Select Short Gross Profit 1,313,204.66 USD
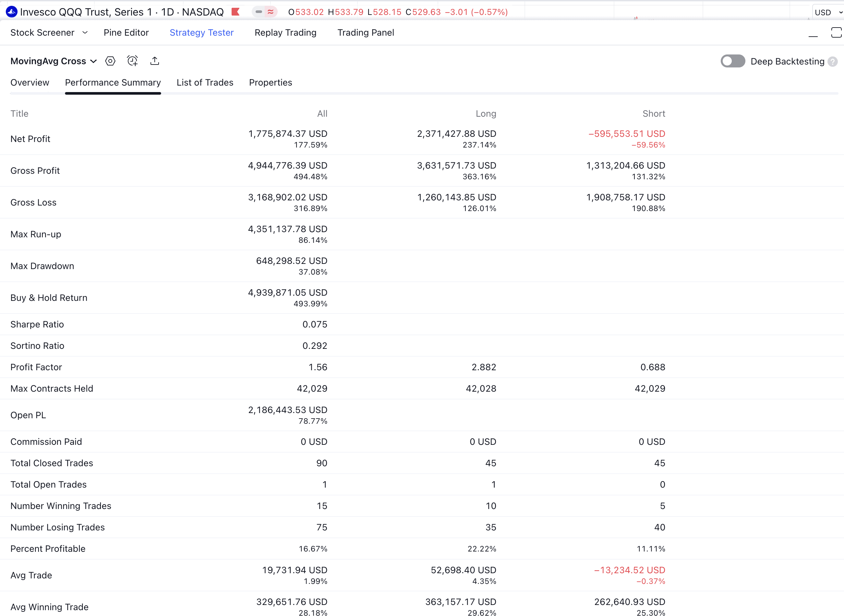Screen dimensions: 844x616 coord(626,166)
